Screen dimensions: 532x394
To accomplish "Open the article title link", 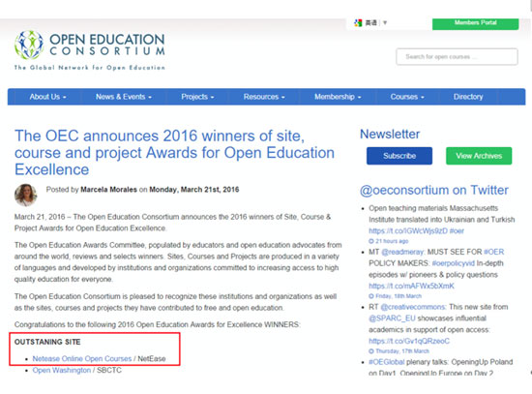I will point(174,153).
